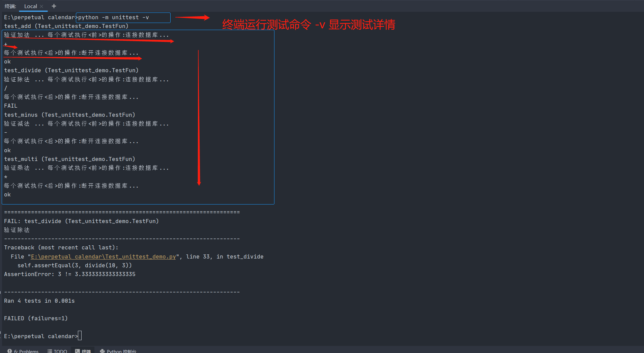Open the Python 控制台 tool window
This screenshot has width=644, height=353.
118,351
